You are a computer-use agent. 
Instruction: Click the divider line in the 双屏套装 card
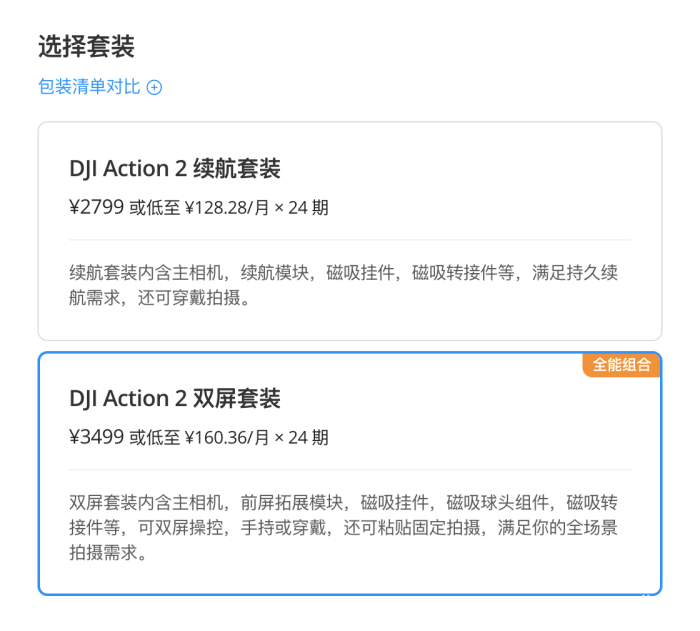click(349, 470)
